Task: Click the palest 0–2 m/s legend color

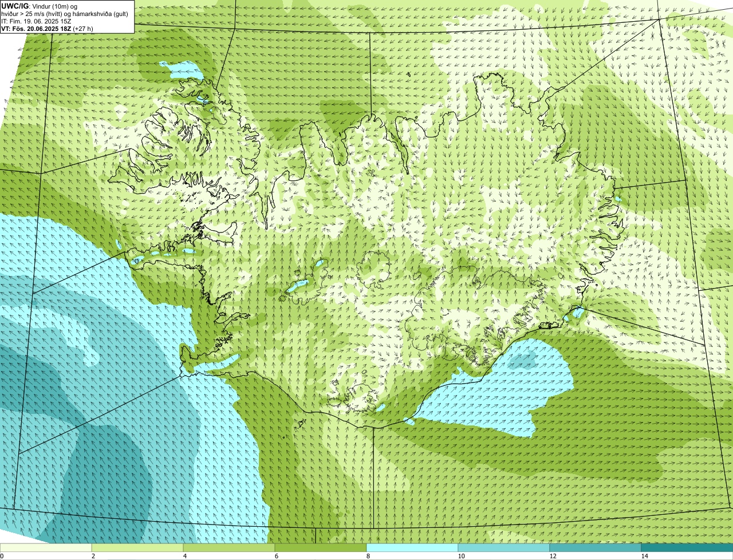Action: 46,547
